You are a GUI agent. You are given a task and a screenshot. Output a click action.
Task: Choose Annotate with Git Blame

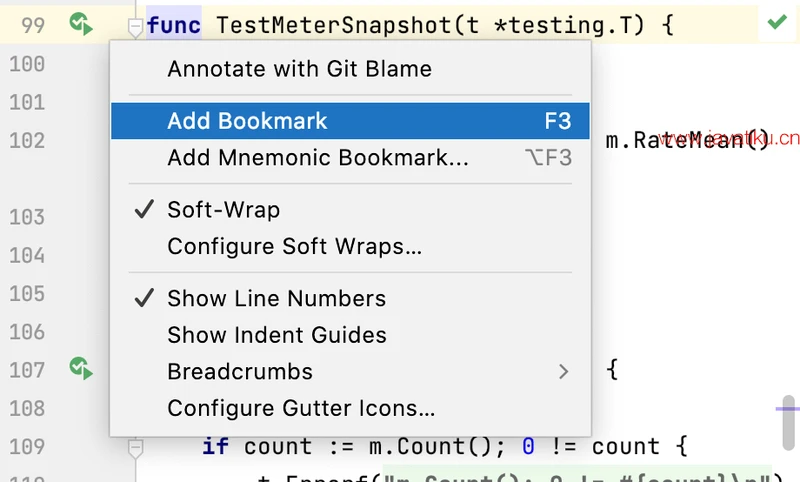(x=299, y=69)
